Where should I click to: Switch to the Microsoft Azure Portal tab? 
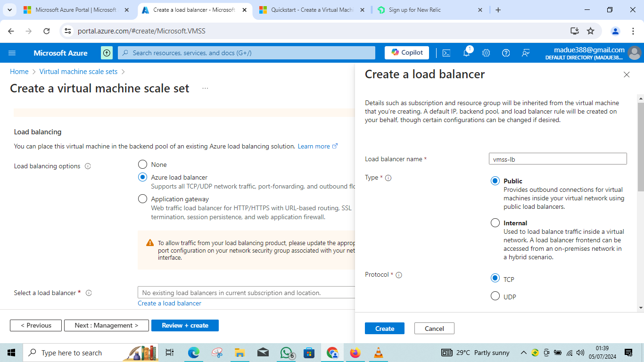coord(75,10)
